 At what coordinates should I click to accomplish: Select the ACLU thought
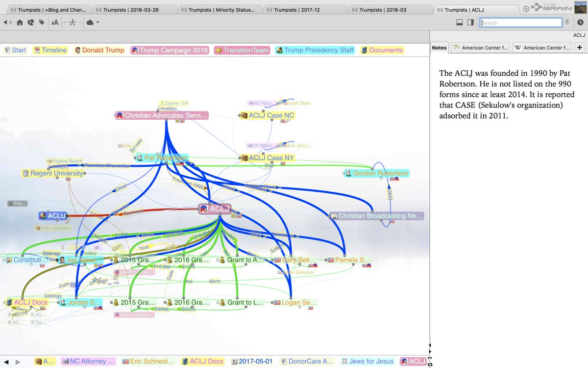click(x=52, y=216)
